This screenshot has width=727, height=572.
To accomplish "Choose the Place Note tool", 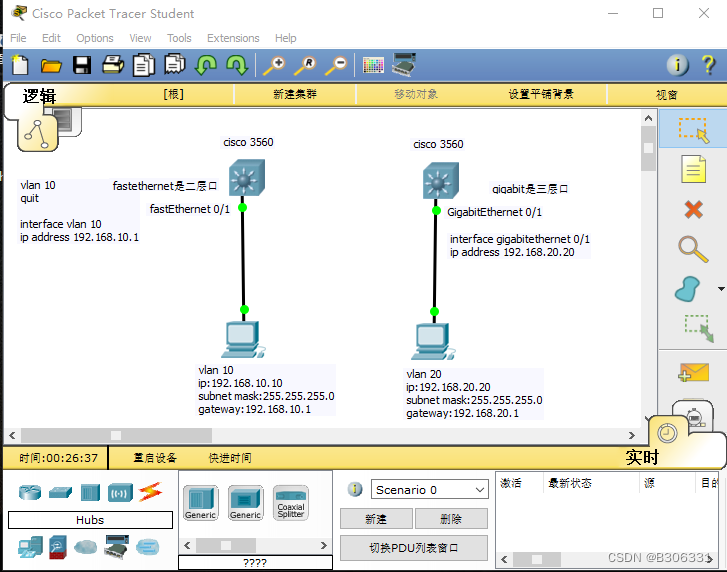I will pos(694,169).
